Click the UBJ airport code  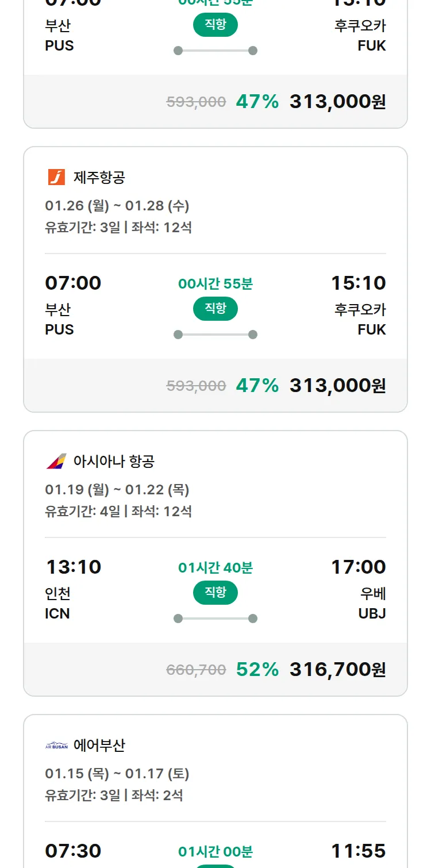click(x=372, y=613)
